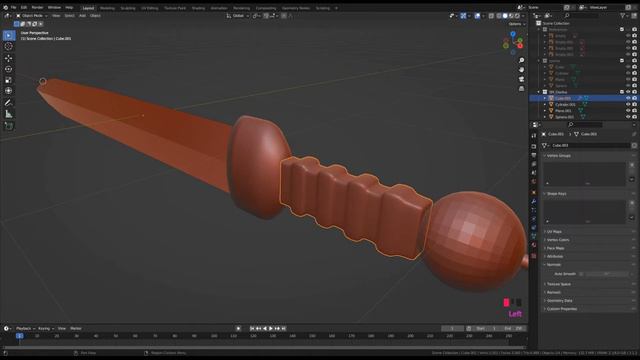Open the Physics properties tab icon

(x=534, y=219)
